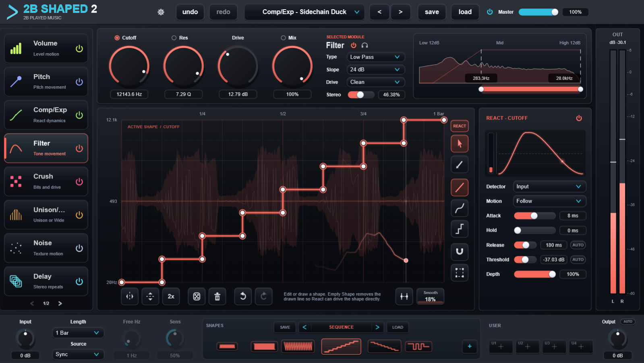Open the Slope dropdown 24 dB
This screenshot has width=644, height=363.
375,70
